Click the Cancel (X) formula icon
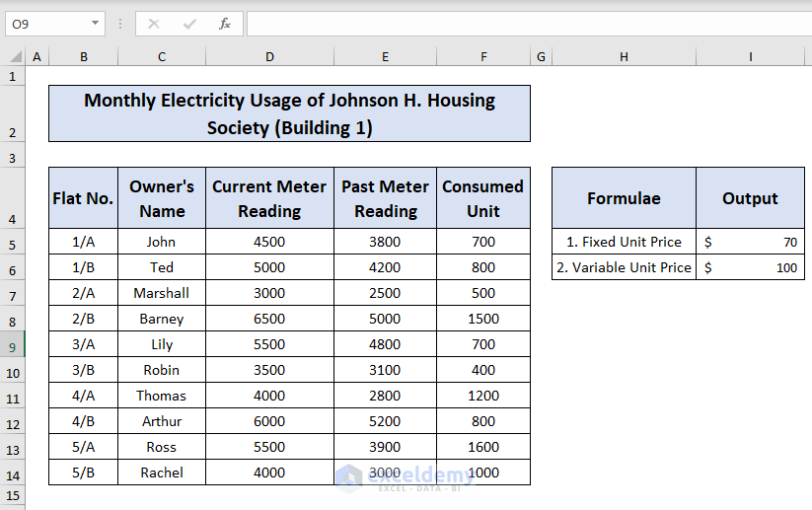The image size is (812, 510). pos(154,24)
